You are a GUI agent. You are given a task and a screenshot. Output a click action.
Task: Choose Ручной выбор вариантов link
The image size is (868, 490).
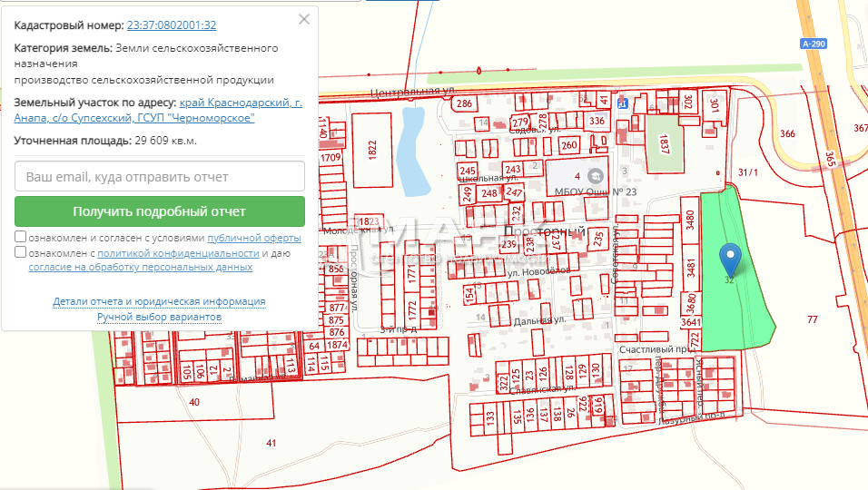pos(159,317)
